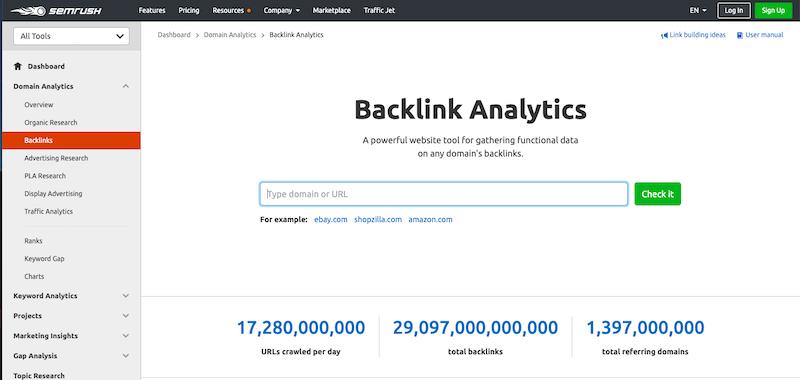This screenshot has width=800, height=380.
Task: Collapse the Domain Analytics section
Action: (126, 87)
